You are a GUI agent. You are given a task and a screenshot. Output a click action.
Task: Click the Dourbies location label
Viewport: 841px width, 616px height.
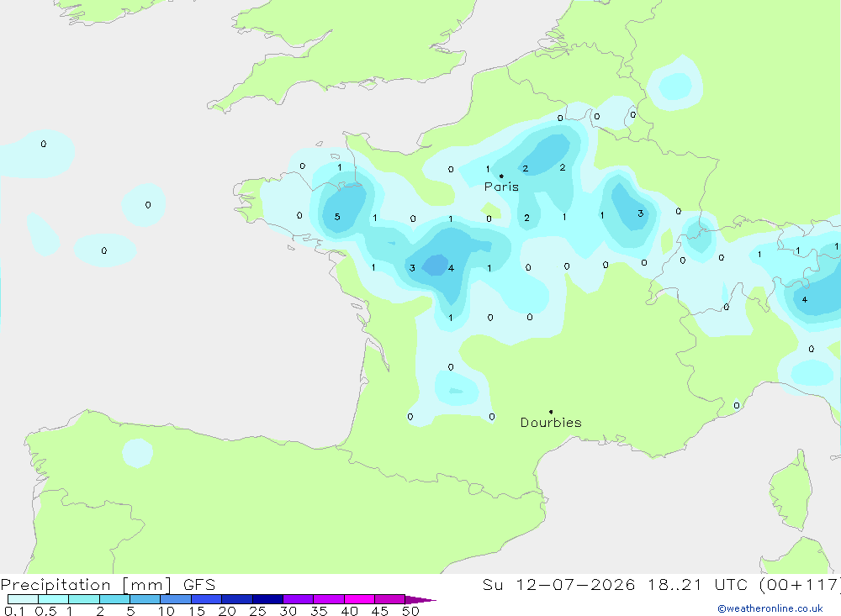(551, 423)
